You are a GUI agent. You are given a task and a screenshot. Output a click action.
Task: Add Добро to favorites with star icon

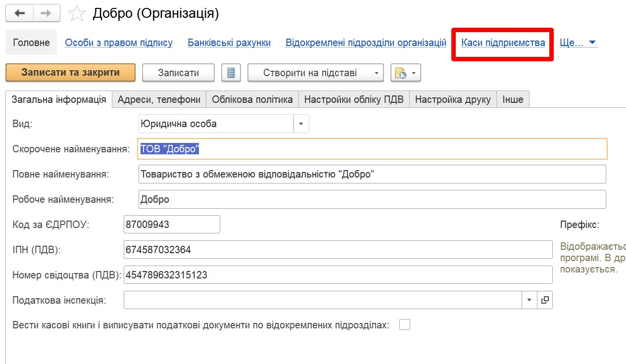(x=76, y=13)
